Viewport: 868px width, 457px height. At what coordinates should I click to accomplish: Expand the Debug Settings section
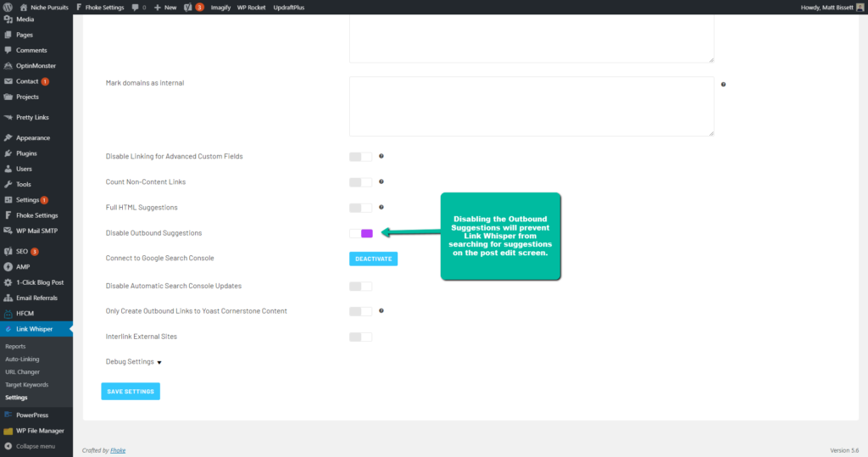tap(133, 362)
